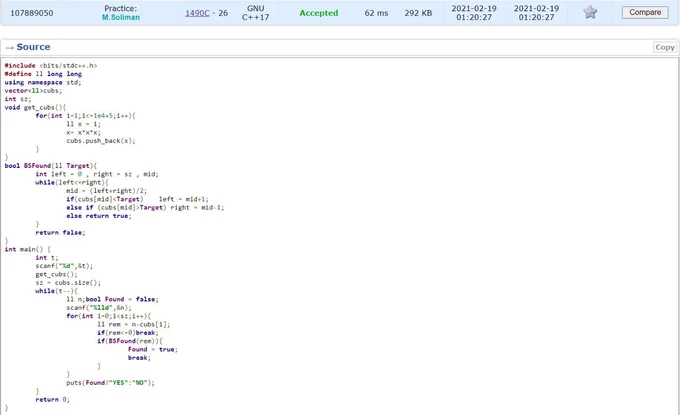
Task: Click the ll rem = n-cubs[i] line
Action: [x=134, y=324]
